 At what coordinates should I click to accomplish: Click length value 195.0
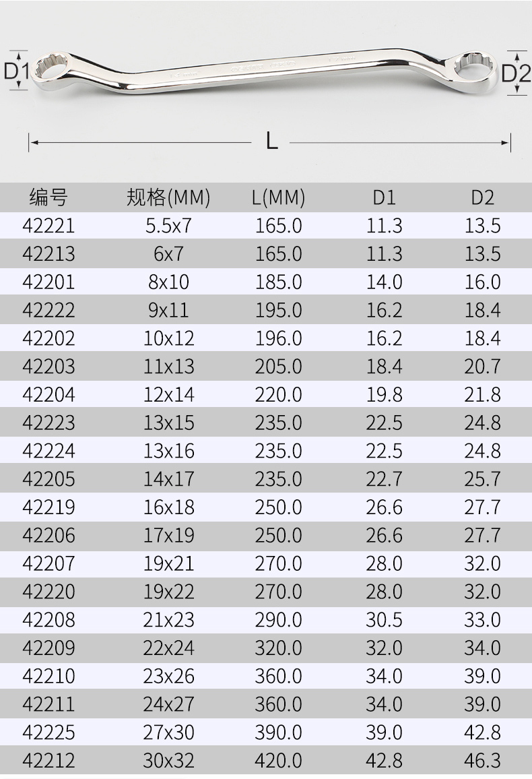tap(278, 310)
